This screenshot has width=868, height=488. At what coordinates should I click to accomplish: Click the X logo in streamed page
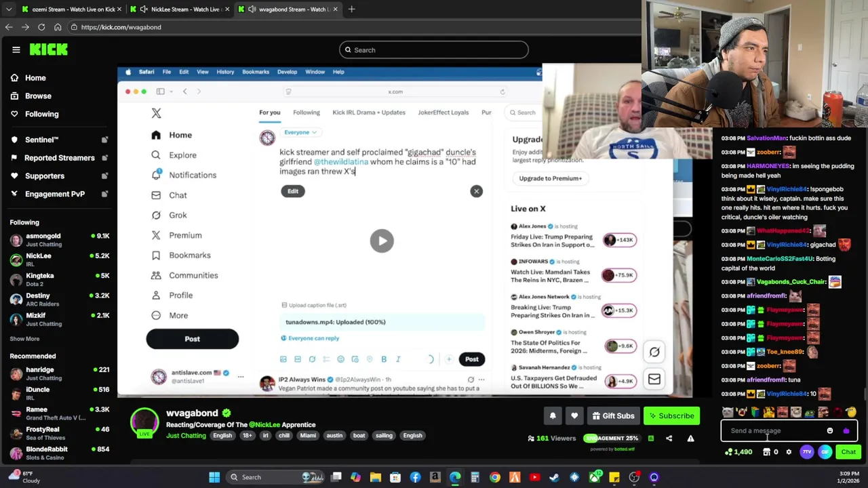(x=156, y=113)
